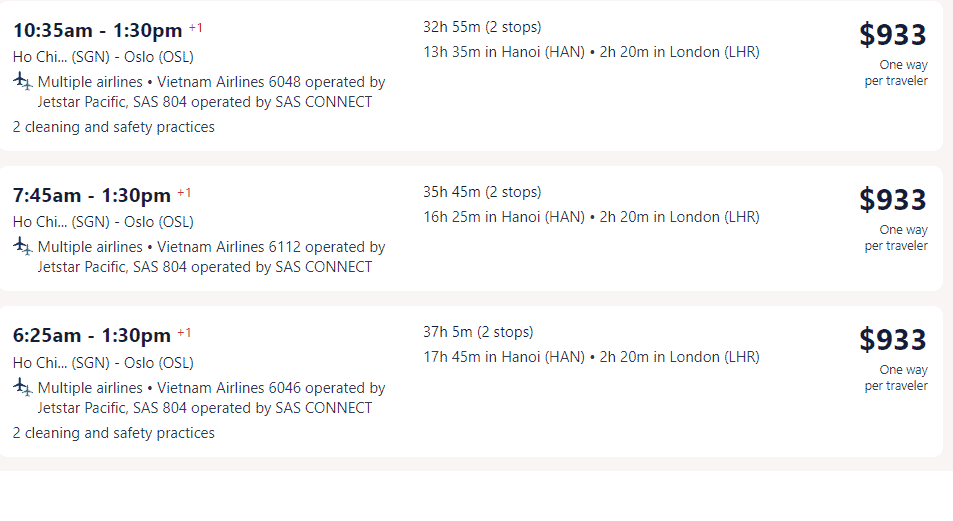Click the 37h 5m (2 stops) duration
This screenshot has width=953, height=521.
[478, 332]
